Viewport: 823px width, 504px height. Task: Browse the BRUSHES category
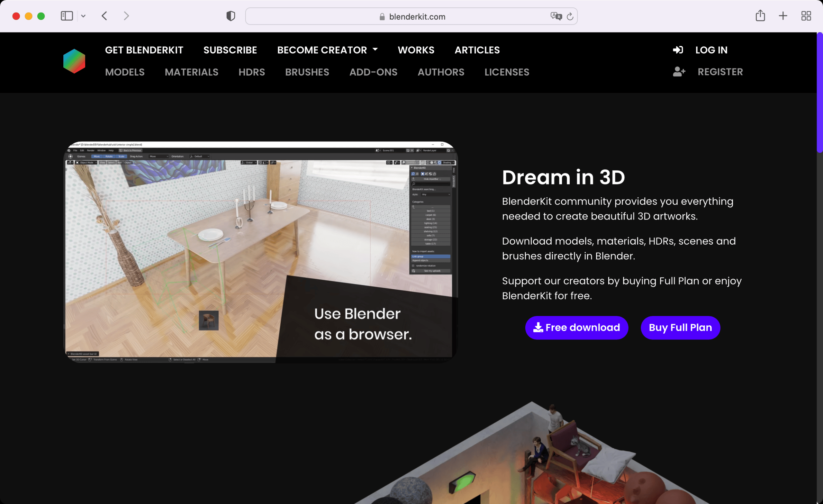pos(307,72)
